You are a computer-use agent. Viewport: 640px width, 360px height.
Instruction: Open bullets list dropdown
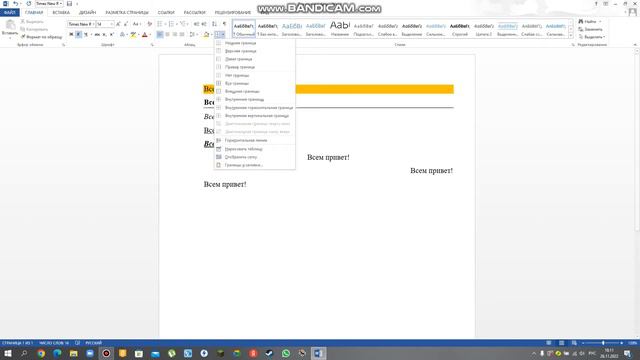coord(165,24)
